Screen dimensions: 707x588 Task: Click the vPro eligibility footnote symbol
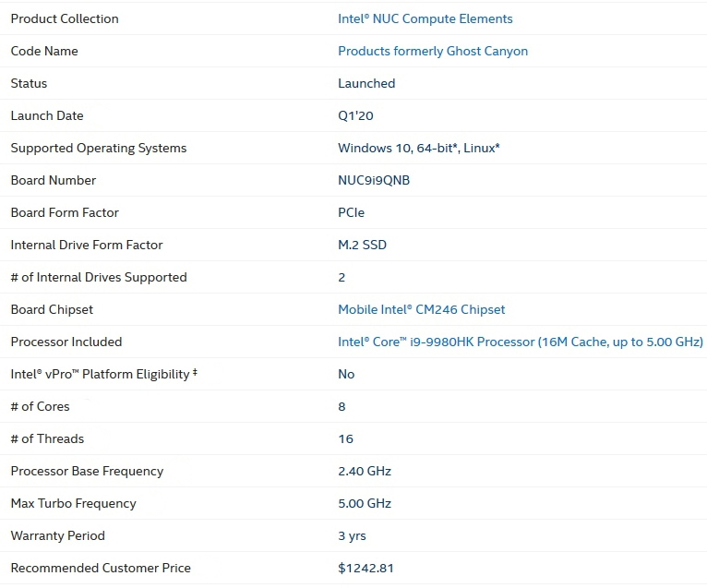(196, 372)
